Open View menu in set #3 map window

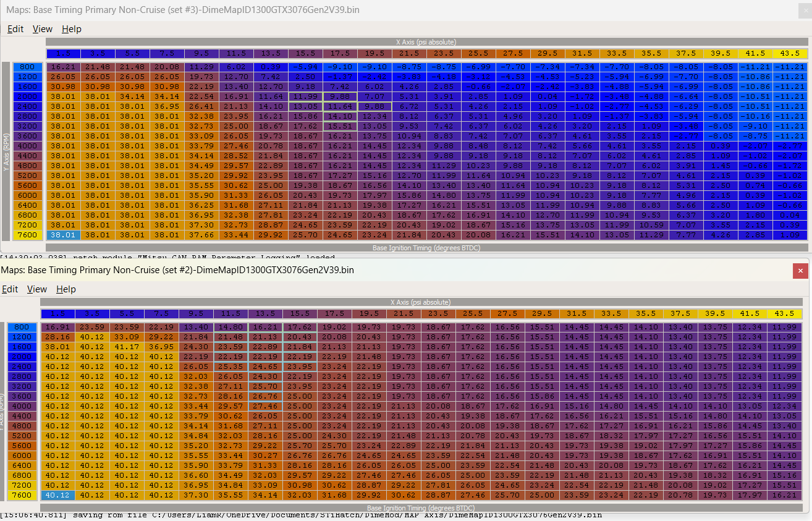[43, 29]
